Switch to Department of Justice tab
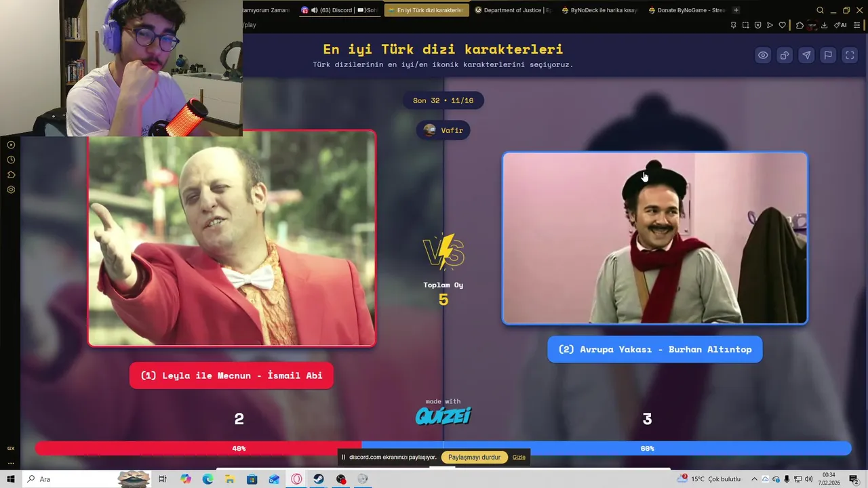868x488 pixels. tap(513, 10)
